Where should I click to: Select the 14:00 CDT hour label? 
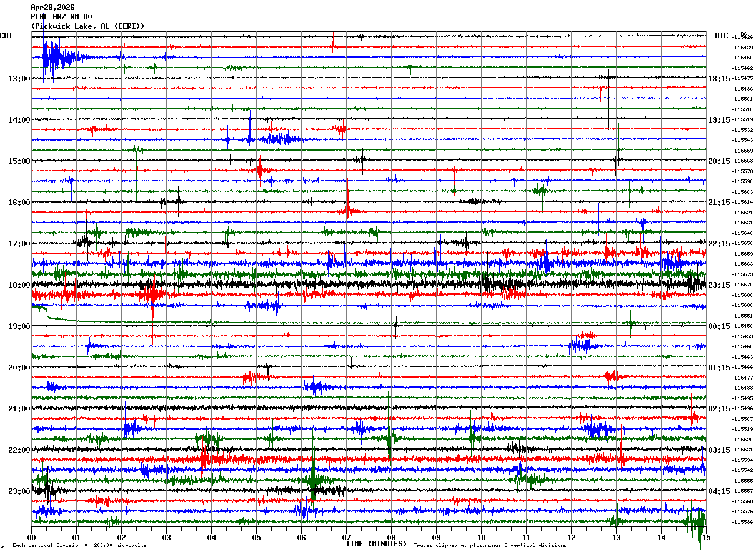click(19, 119)
